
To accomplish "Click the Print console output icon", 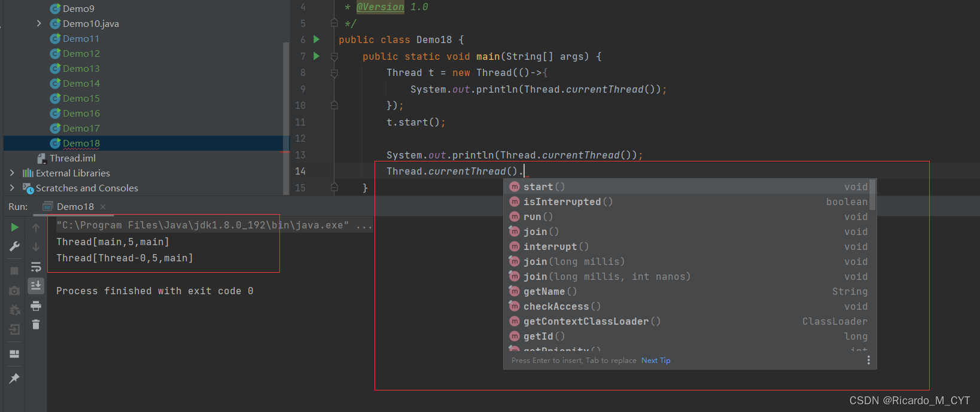I will [36, 306].
